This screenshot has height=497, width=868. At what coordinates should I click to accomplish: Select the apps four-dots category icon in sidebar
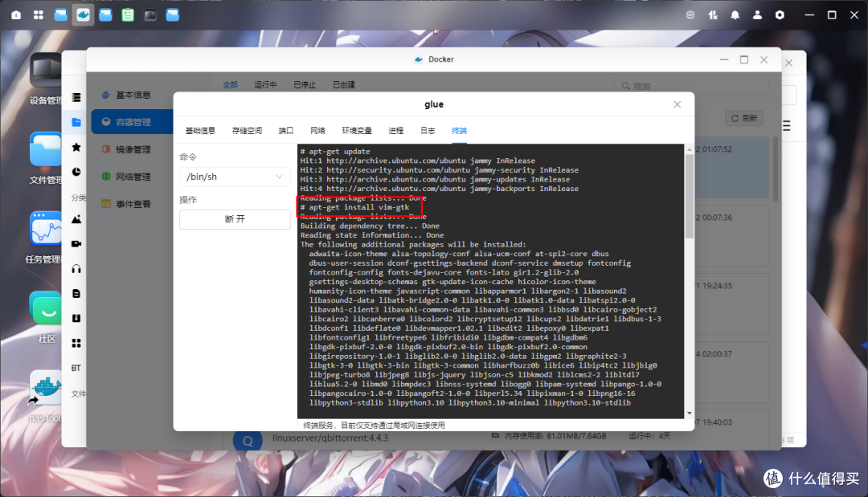[x=76, y=344]
